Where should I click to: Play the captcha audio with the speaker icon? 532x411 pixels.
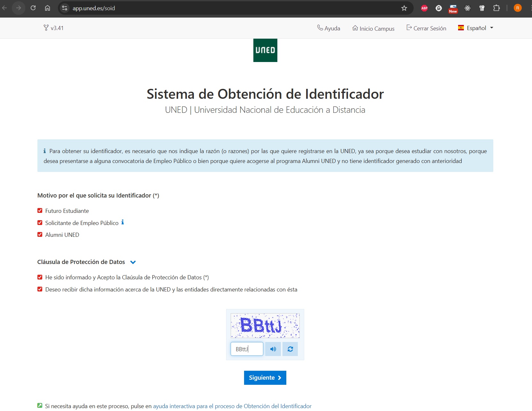coord(273,349)
